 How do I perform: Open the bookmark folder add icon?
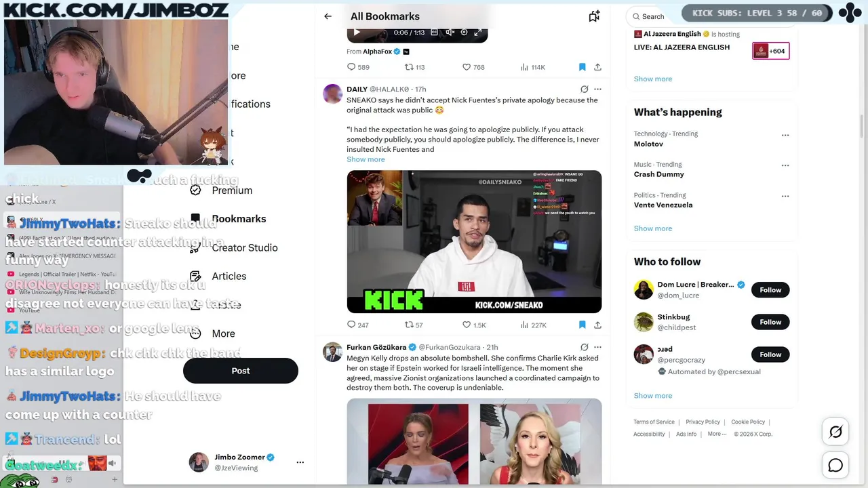pyautogui.click(x=594, y=16)
